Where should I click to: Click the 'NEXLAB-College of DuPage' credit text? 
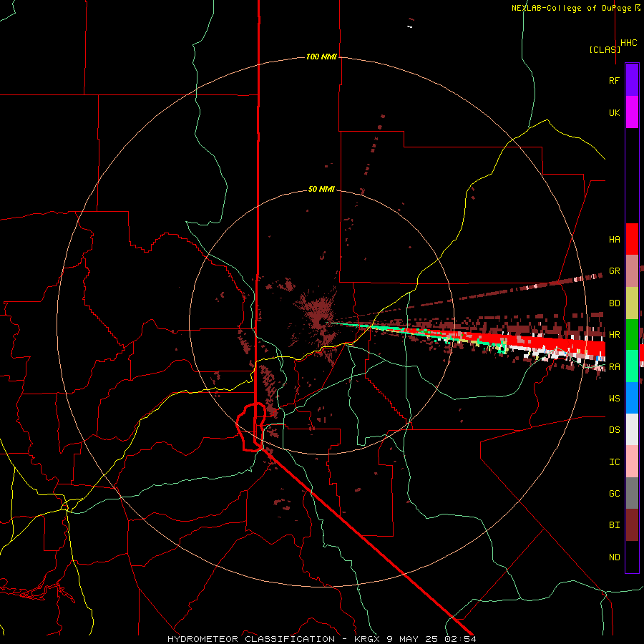[571, 8]
